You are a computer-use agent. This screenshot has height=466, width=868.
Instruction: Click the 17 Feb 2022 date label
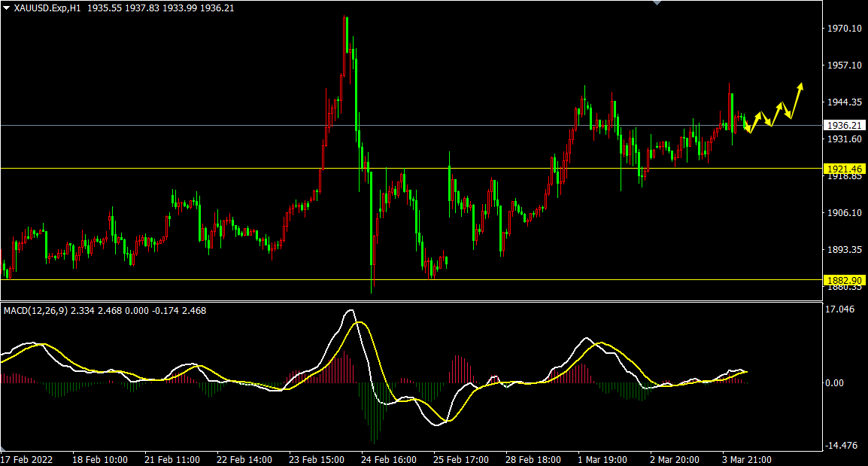pos(26,460)
